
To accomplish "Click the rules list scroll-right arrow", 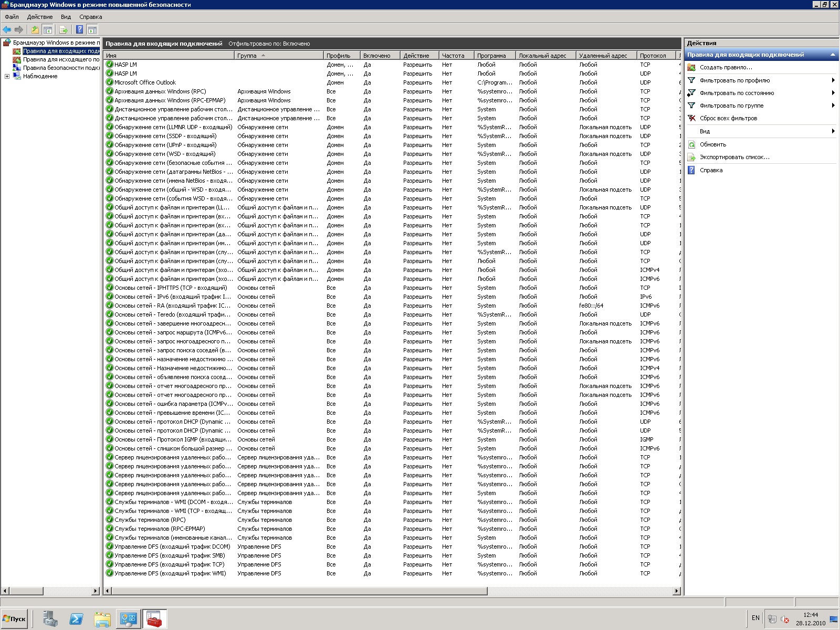I will pos(677,591).
